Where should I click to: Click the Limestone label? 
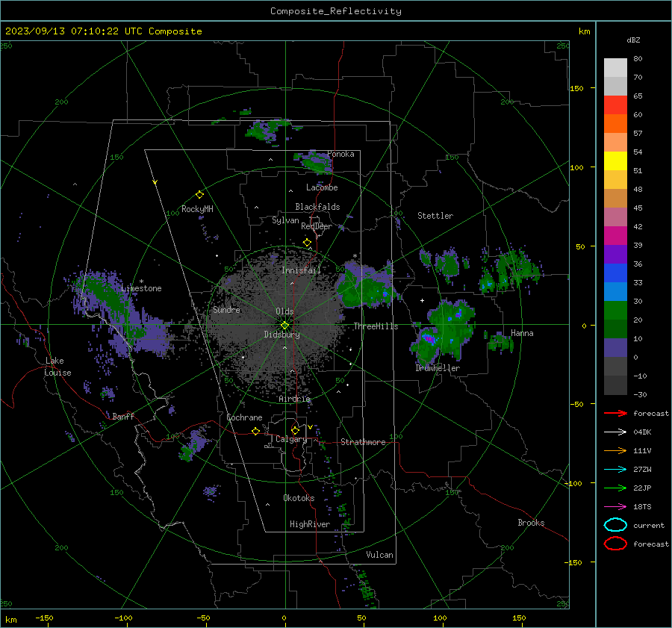141,288
